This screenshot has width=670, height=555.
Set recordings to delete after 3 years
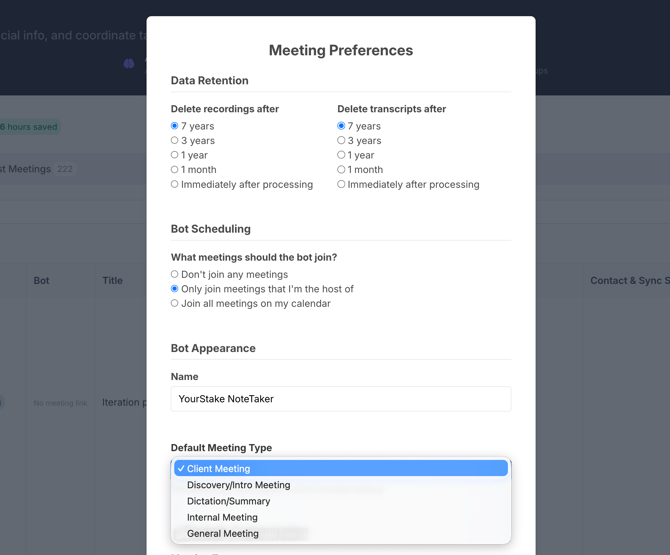coord(175,141)
